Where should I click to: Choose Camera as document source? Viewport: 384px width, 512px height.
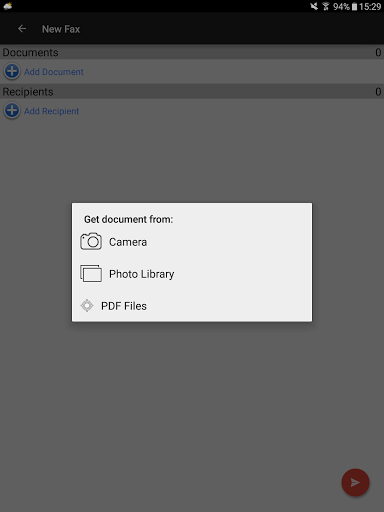(x=128, y=242)
